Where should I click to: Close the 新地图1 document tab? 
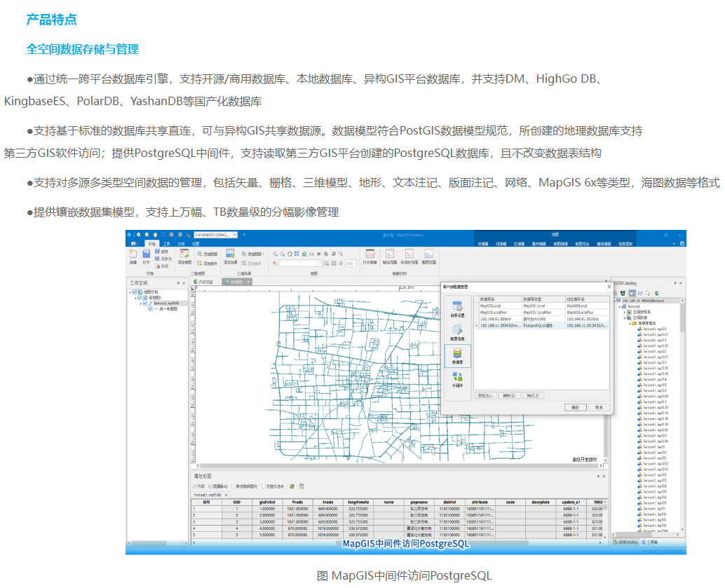pos(248,282)
